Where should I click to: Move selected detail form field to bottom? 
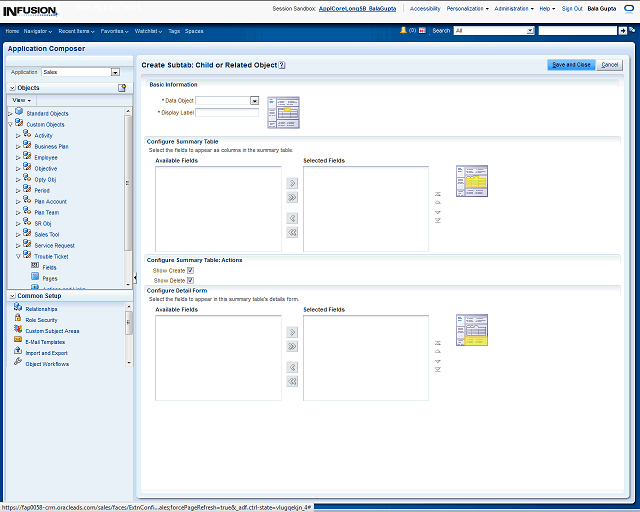437,370
